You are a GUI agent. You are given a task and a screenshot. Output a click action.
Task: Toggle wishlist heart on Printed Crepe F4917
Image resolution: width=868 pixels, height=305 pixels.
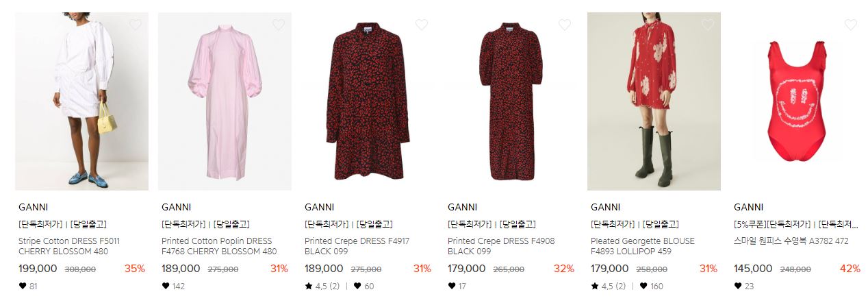(421, 25)
